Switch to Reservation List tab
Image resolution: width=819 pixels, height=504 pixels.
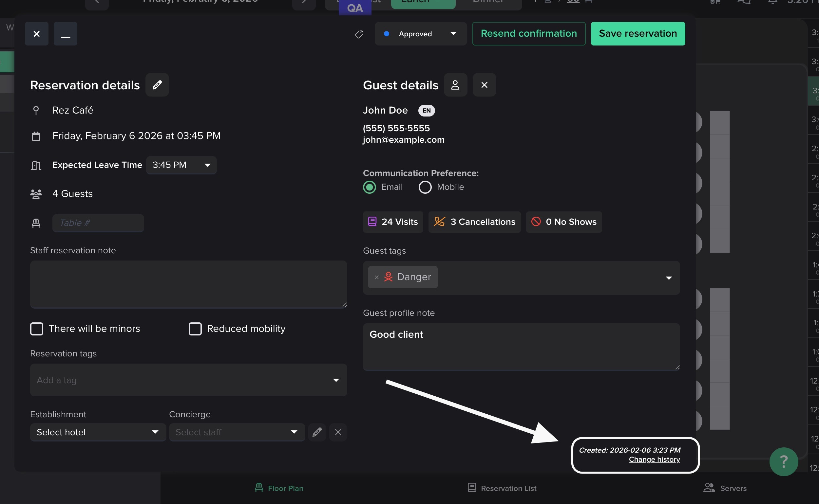point(502,488)
